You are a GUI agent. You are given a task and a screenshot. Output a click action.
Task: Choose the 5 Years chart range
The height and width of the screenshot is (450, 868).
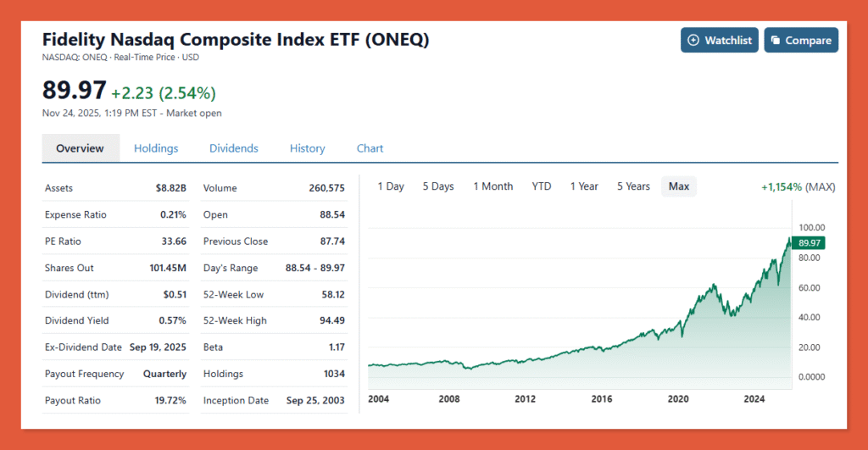click(633, 186)
